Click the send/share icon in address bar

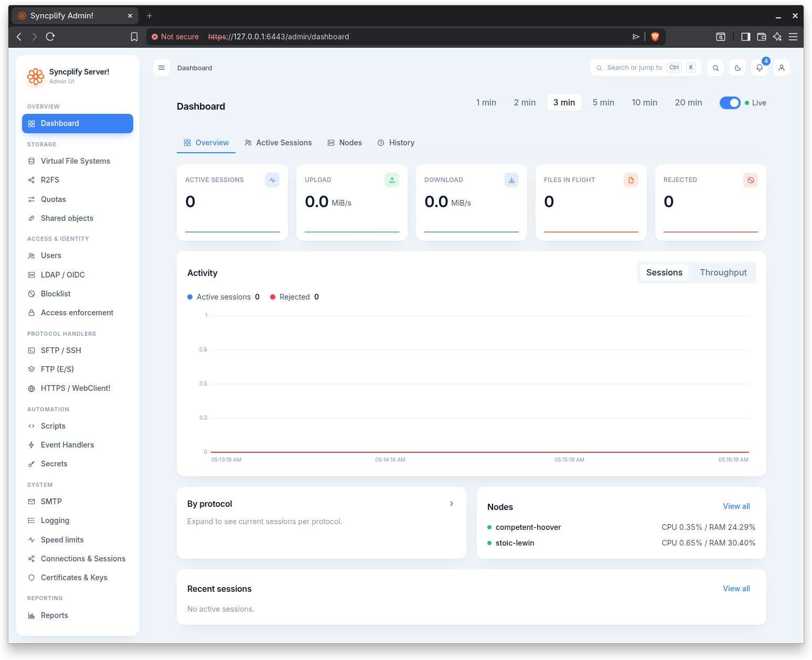point(636,37)
